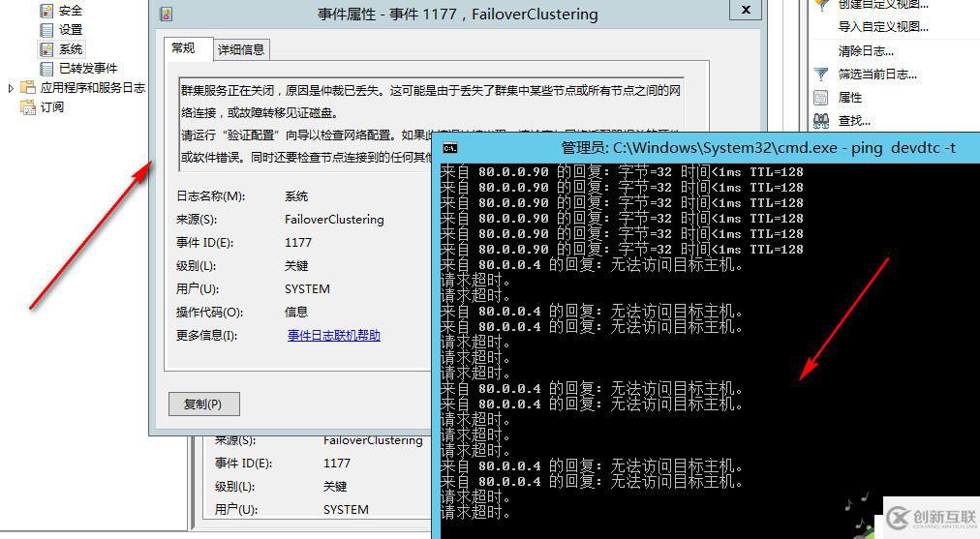The width and height of the screenshot is (980, 539).
Task: Click the 订阅 icon in the tree
Action: point(27,106)
